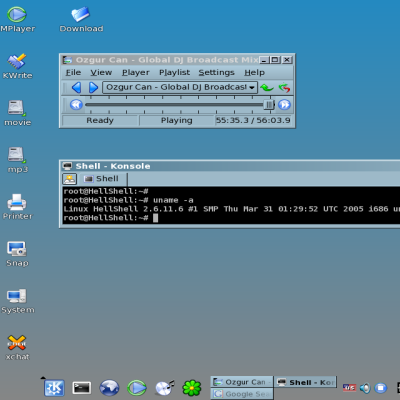400x400 pixels.
Task: Launch the media player panel icon
Action: [137, 388]
